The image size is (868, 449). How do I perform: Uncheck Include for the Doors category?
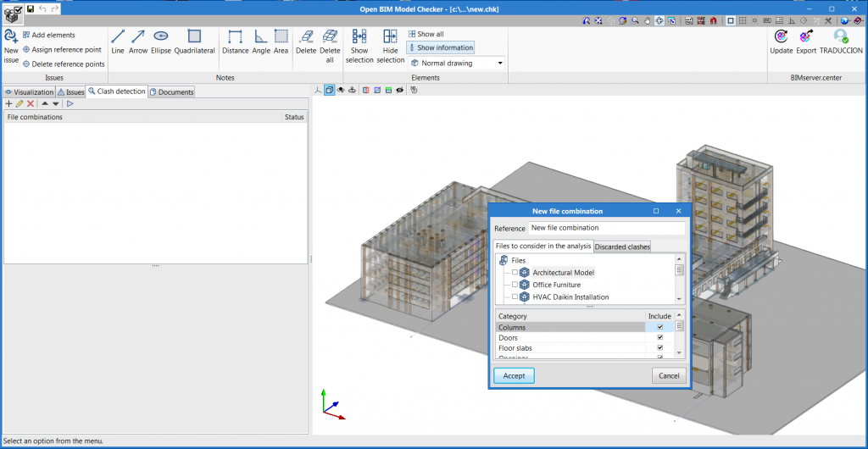click(x=659, y=338)
